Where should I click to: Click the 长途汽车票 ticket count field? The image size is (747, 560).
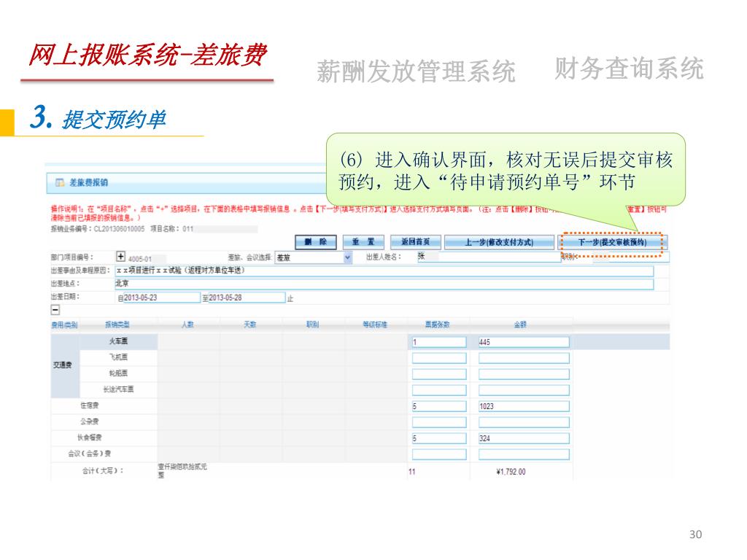[439, 390]
